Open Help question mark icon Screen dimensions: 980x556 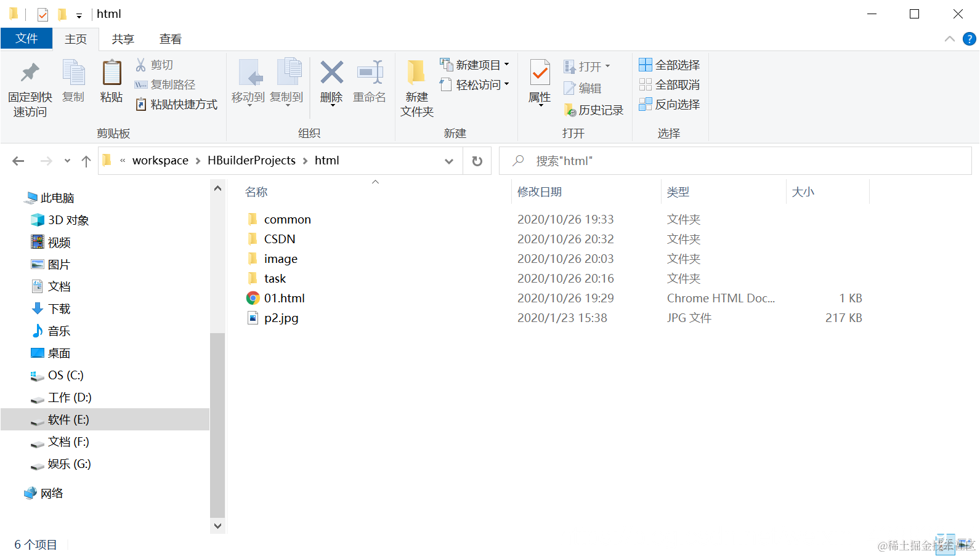click(969, 39)
